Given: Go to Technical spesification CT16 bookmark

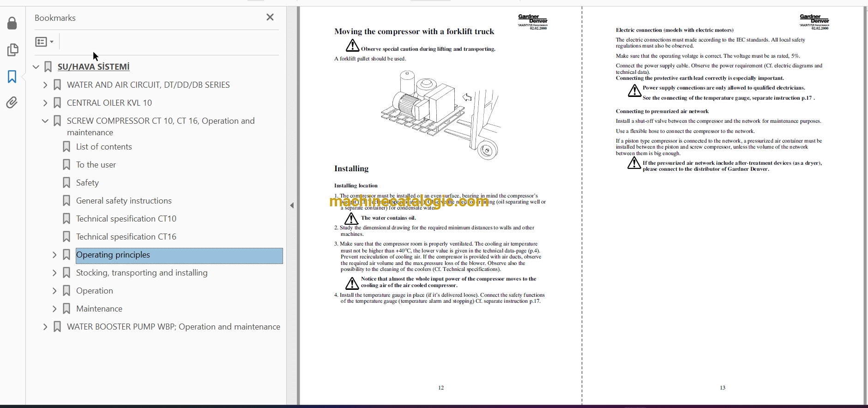Looking at the screenshot, I should point(126,237).
